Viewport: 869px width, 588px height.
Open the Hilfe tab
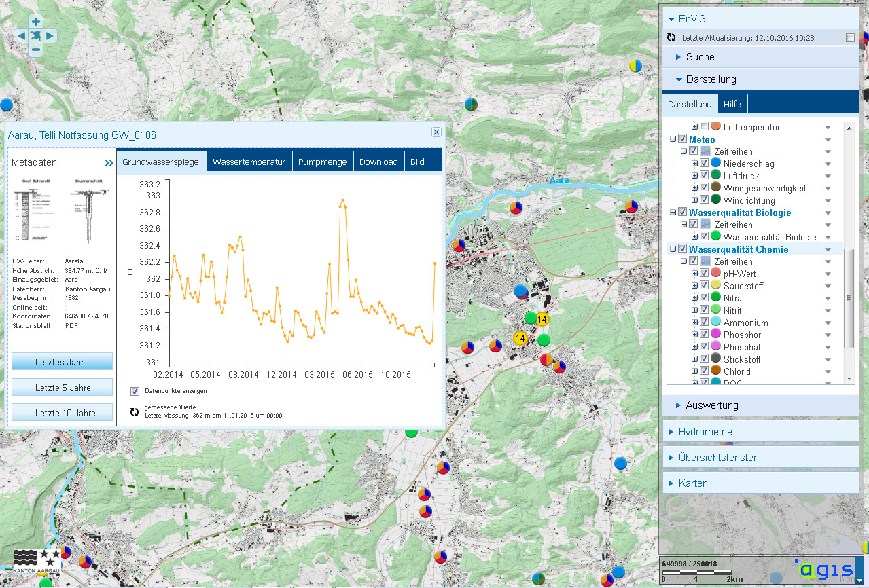732,104
